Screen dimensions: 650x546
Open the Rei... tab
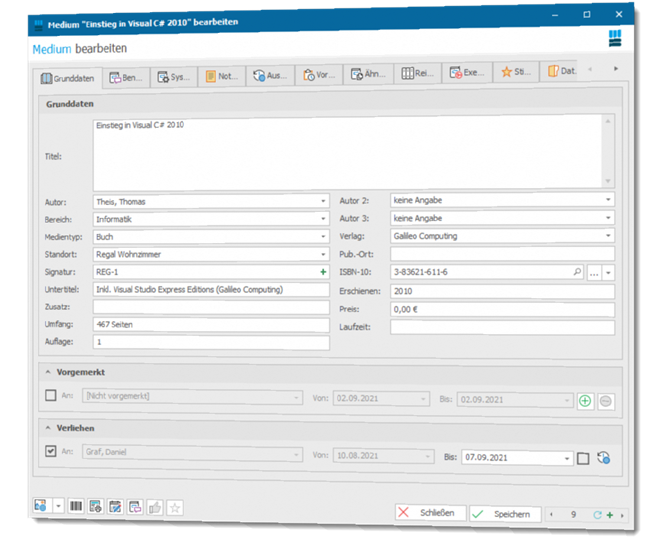tap(418, 73)
